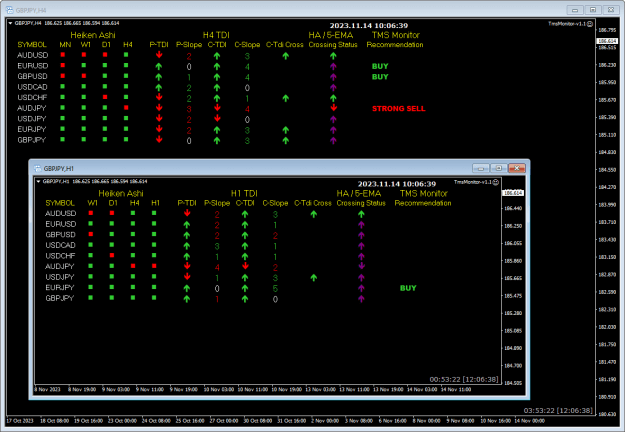The height and width of the screenshot is (432, 625).
Task: Click SYMBOL column header in H1 window
Action: point(60,203)
